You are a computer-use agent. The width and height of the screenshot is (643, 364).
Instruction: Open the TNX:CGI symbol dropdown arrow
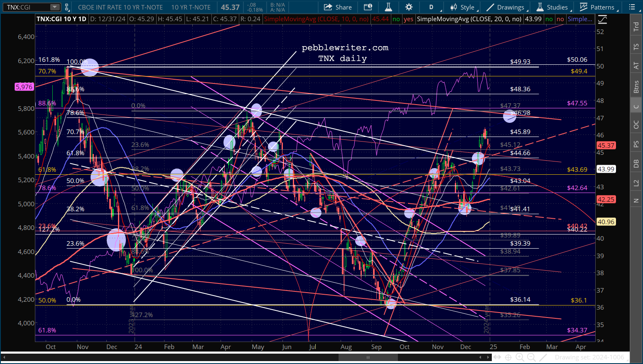click(55, 7)
